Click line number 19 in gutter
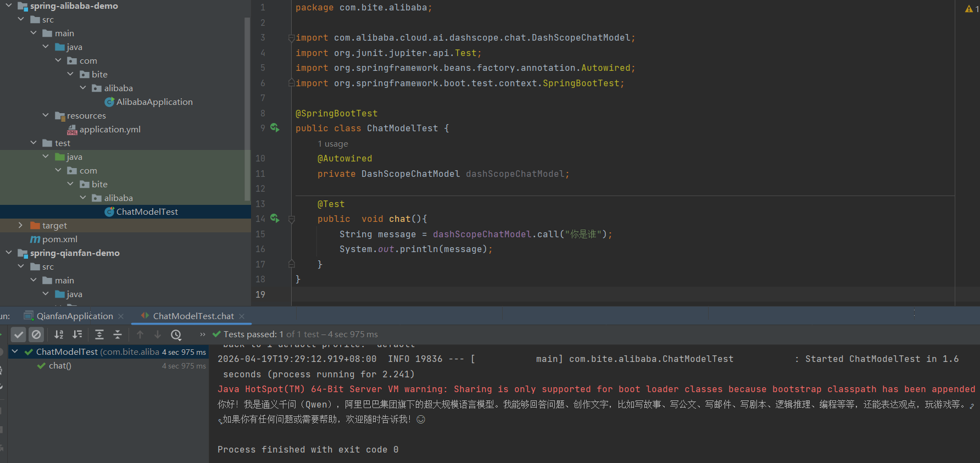The height and width of the screenshot is (463, 980). point(260,295)
